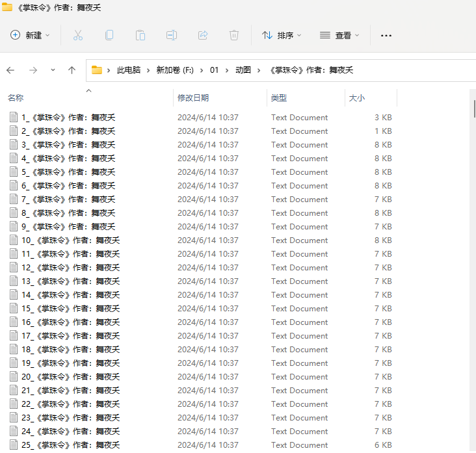The width and height of the screenshot is (476, 453).
Task: Click 此电脑 in the address breadcrumb
Action: (128, 70)
